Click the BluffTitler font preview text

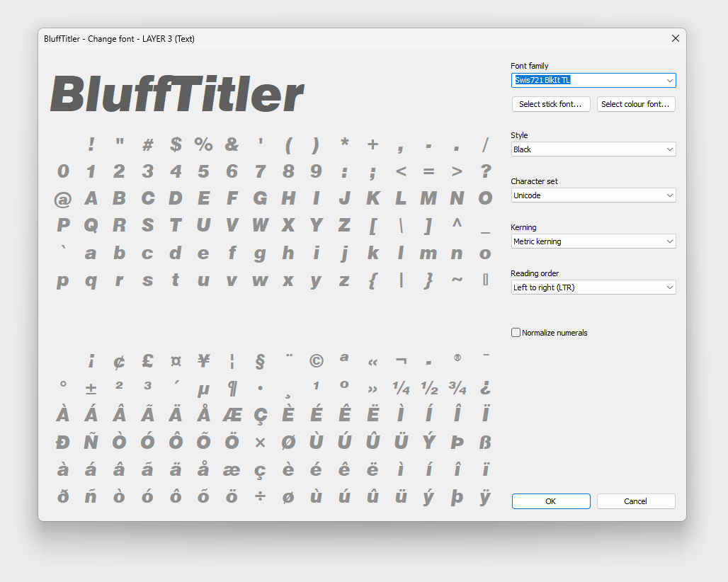177,94
